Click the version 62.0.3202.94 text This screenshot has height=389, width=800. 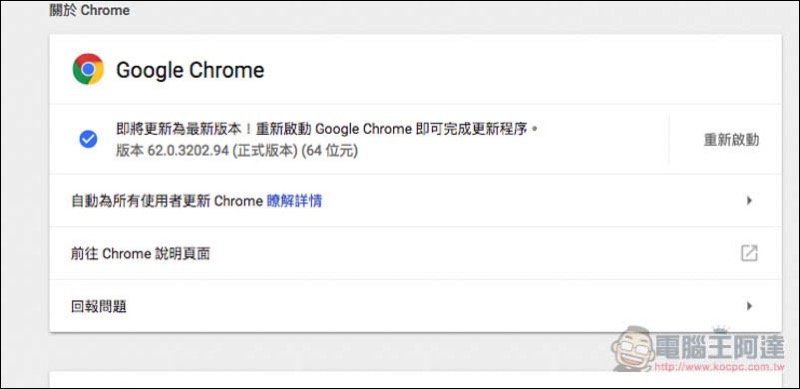coord(237,152)
